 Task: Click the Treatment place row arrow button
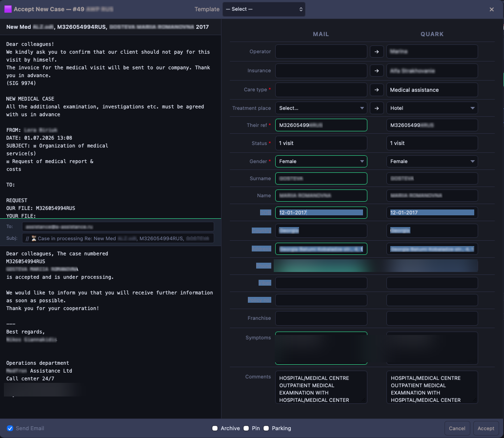(x=376, y=108)
